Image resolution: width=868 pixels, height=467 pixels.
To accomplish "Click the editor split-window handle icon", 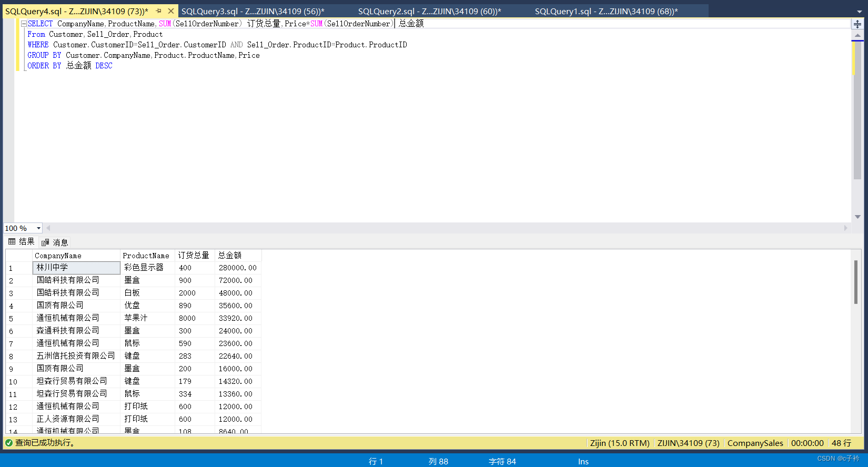I will click(857, 24).
